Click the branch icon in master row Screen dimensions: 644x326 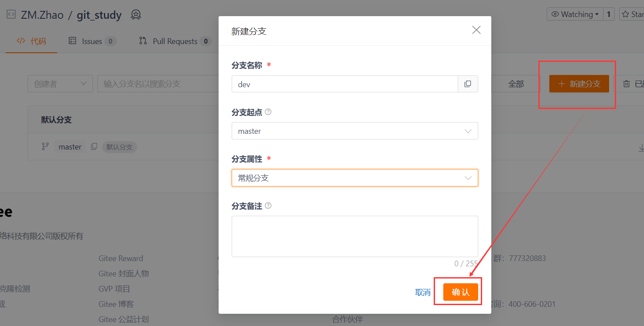45,147
